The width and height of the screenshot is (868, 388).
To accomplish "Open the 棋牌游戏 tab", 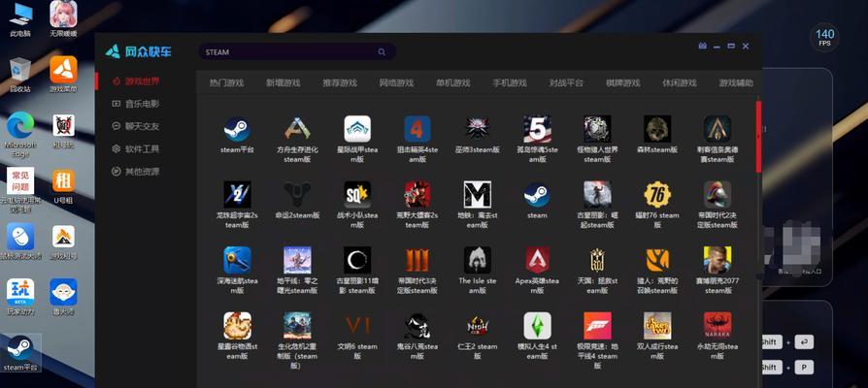I will (x=622, y=83).
